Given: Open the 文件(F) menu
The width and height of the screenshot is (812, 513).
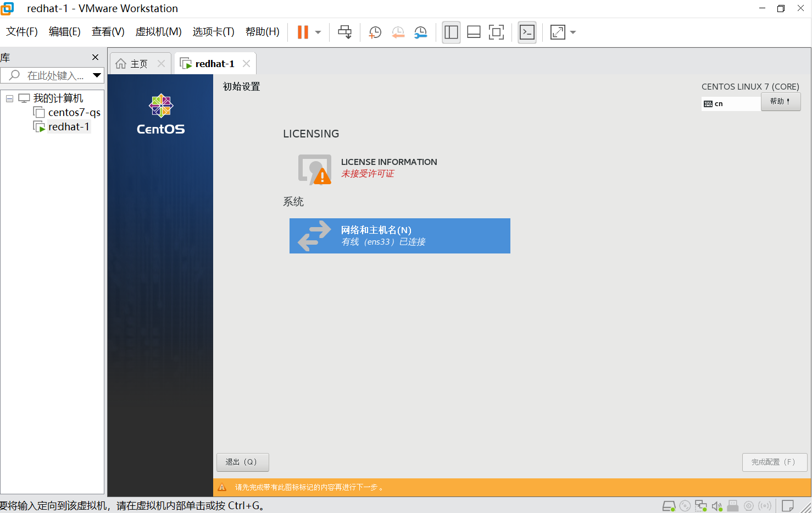Looking at the screenshot, I should point(22,32).
